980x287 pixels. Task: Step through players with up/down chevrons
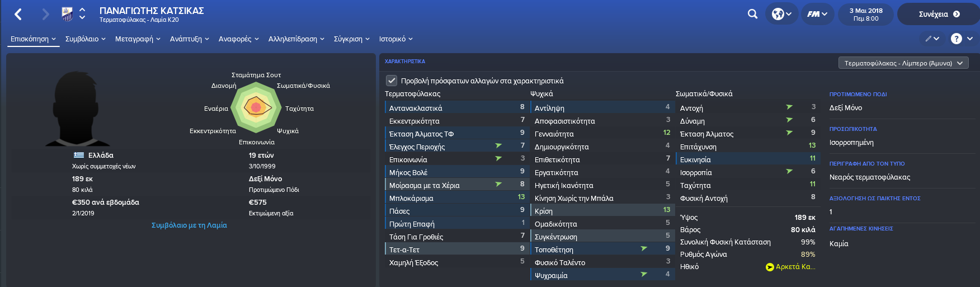point(82,14)
